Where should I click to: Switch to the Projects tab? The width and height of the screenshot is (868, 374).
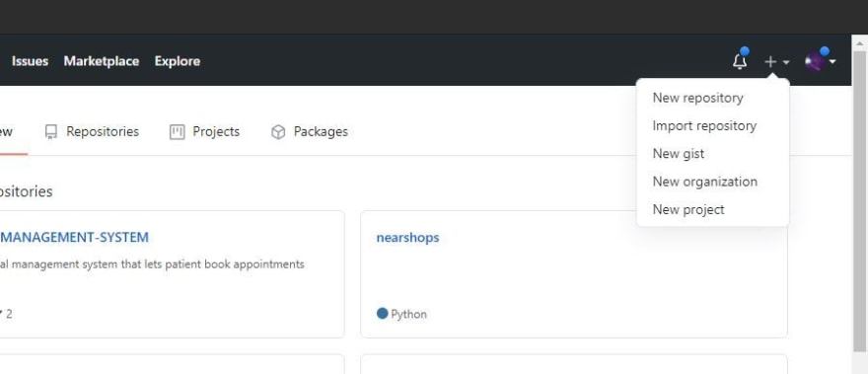(204, 132)
